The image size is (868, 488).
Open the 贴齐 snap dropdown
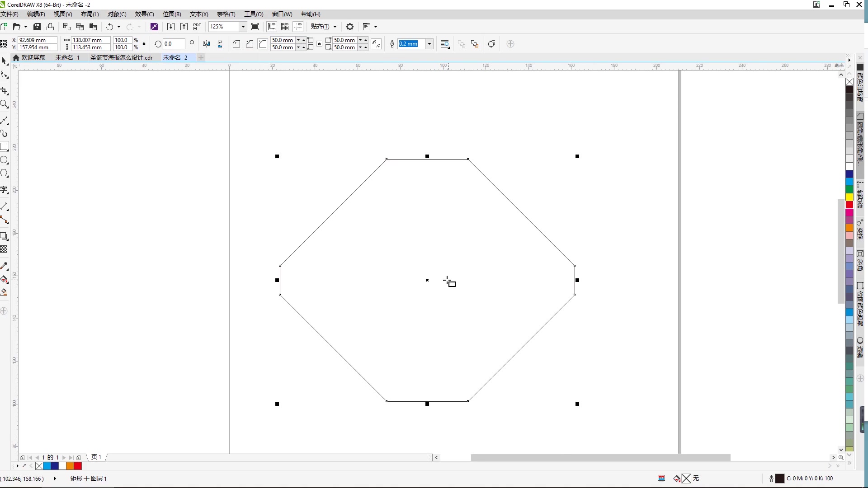tap(323, 27)
